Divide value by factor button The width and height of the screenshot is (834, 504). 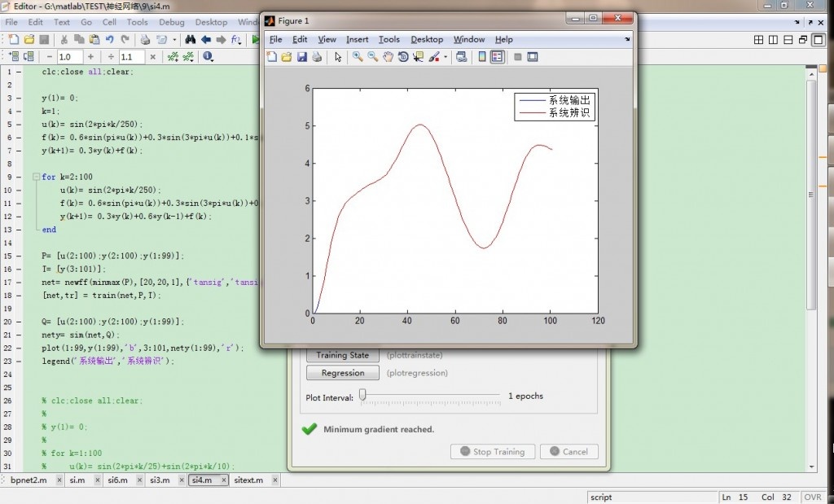[x=111, y=56]
